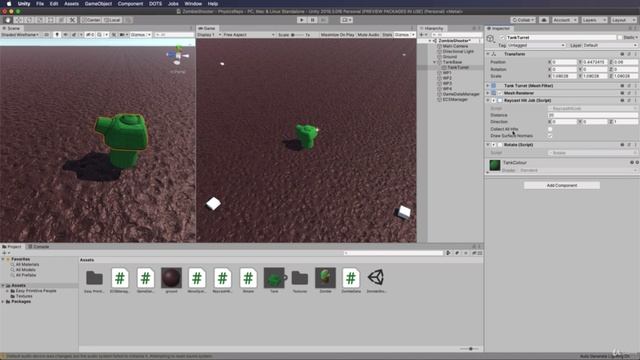Toggle scene lighting bulb icon
Screen dimensions: 640x360
(57, 35)
